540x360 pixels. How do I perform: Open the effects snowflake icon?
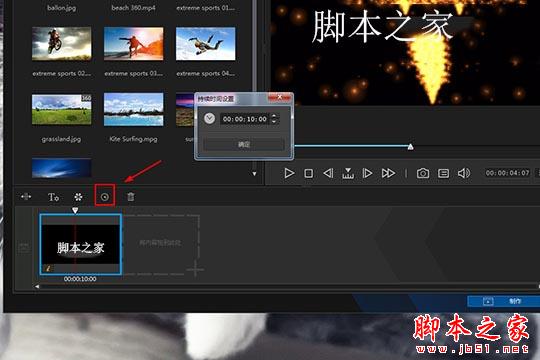pos(79,197)
